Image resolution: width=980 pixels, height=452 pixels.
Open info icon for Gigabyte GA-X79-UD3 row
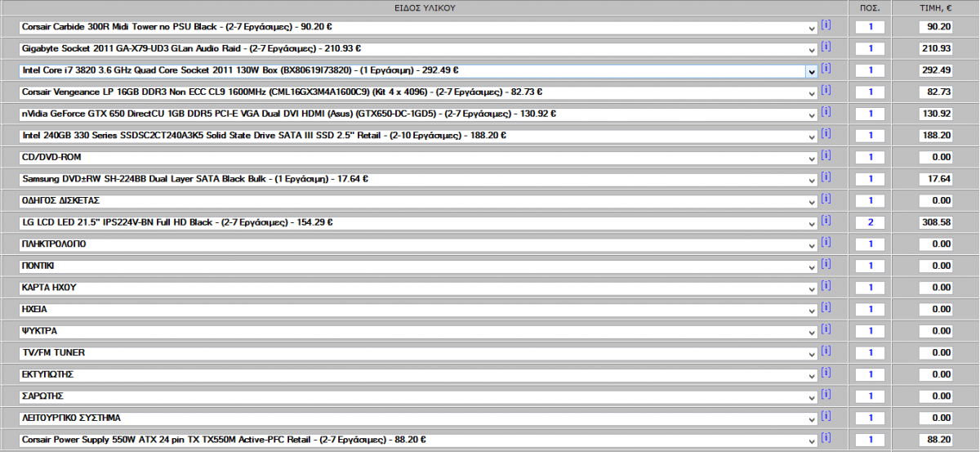[x=826, y=47]
